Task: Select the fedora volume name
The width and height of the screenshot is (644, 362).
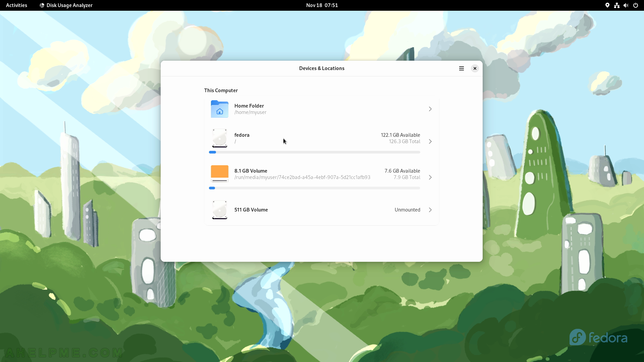Action: [242, 135]
